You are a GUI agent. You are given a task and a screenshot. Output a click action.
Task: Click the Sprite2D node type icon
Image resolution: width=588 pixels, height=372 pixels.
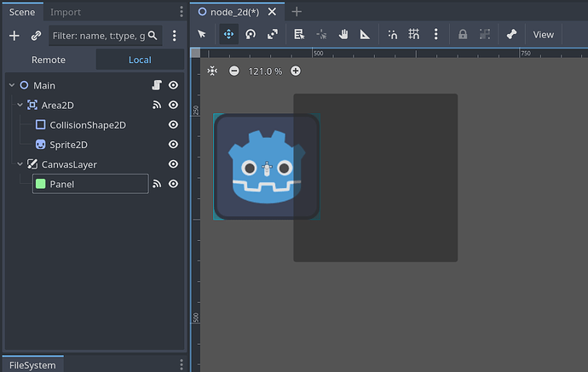(41, 144)
